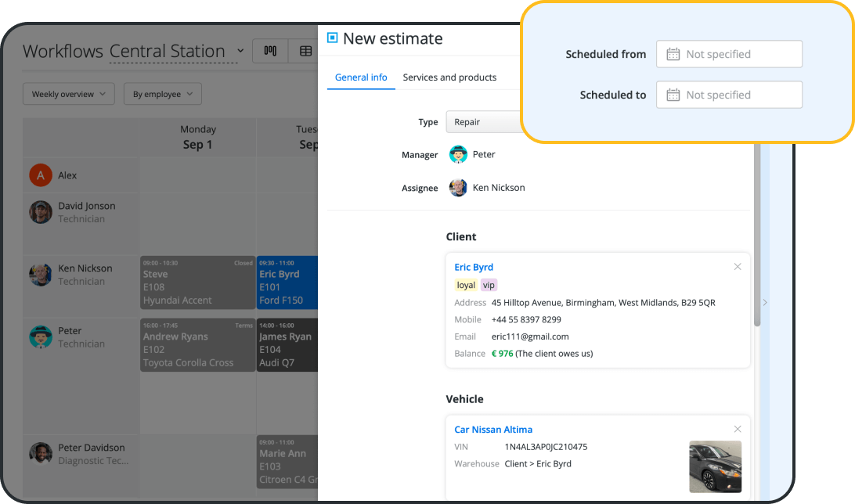Switch to the table view icon
This screenshot has height=504, width=855.
point(305,51)
